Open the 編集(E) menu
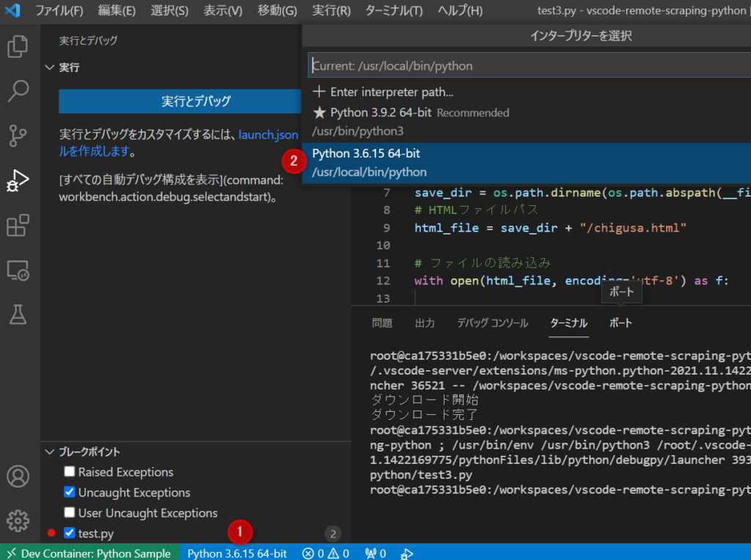This screenshot has width=751, height=560. (117, 10)
